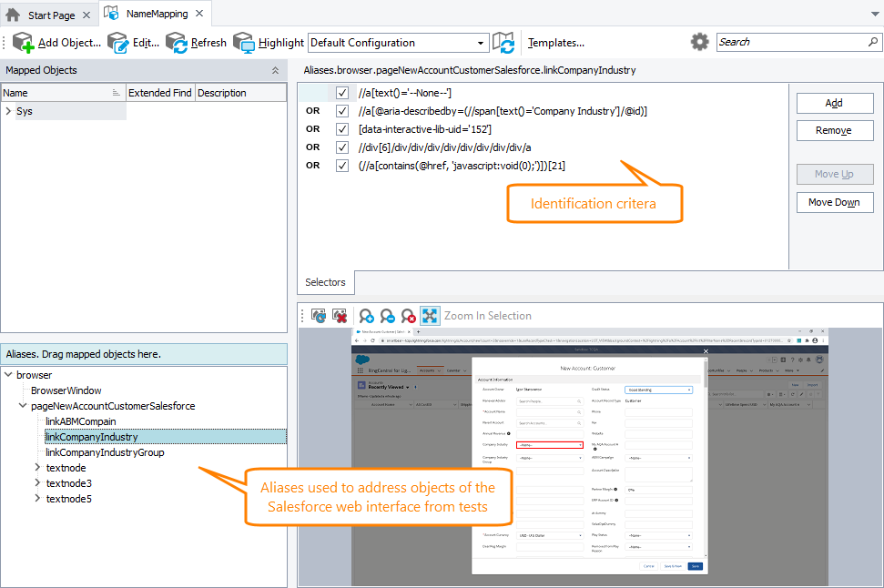Uncheck the //a[text()='--None--'] selector checkbox
Screen dimensions: 884x588
pos(341,93)
